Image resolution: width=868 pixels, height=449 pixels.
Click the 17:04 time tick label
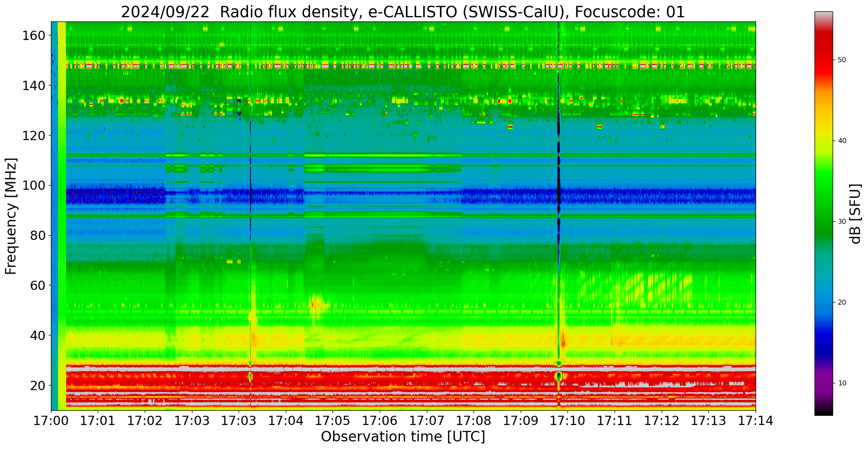(x=286, y=421)
